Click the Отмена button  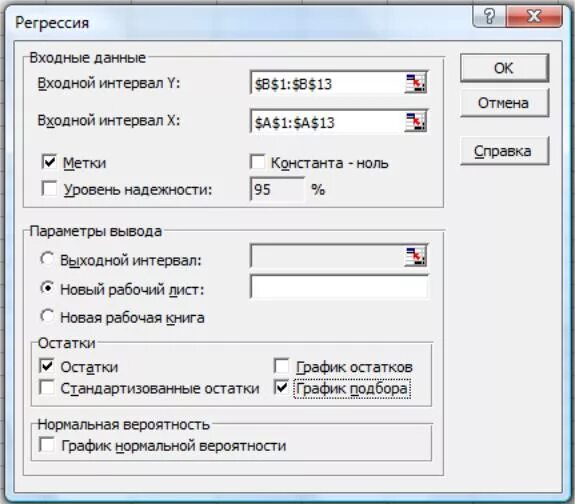504,103
